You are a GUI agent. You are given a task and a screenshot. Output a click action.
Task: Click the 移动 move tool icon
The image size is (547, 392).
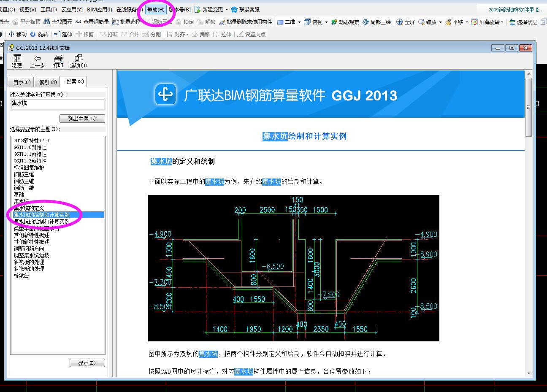tap(11, 34)
